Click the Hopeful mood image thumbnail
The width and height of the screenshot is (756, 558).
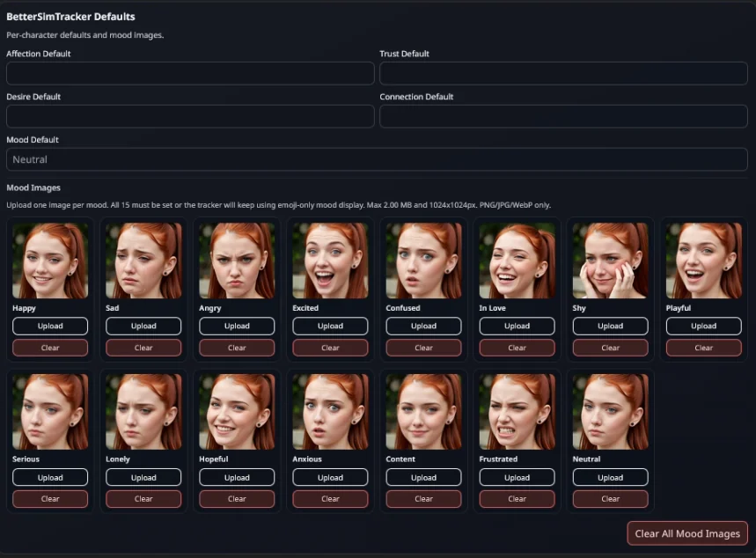237,412
